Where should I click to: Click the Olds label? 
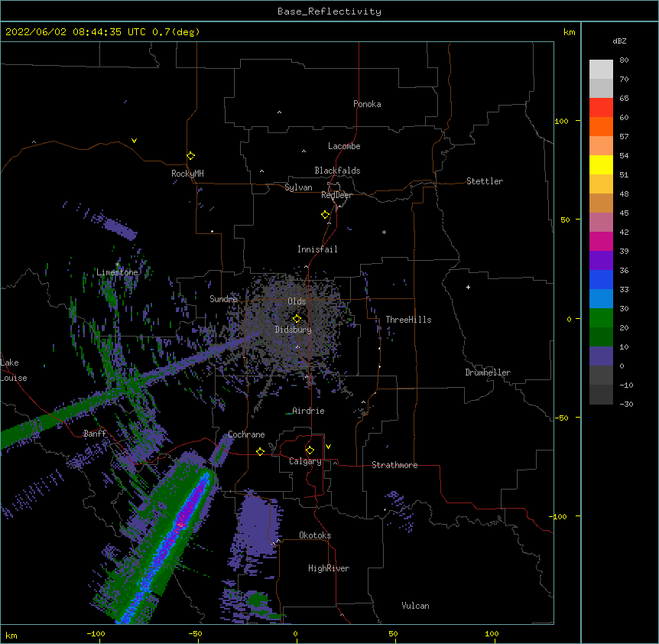[x=297, y=301]
